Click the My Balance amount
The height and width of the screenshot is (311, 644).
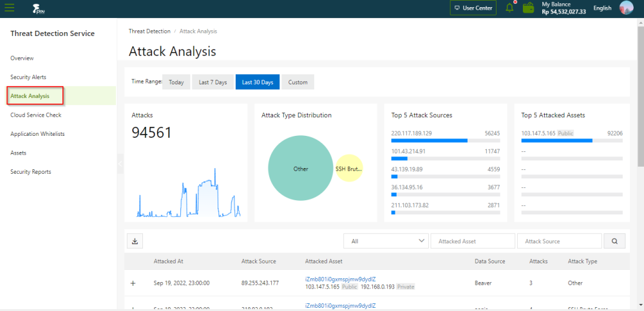pyautogui.click(x=563, y=12)
